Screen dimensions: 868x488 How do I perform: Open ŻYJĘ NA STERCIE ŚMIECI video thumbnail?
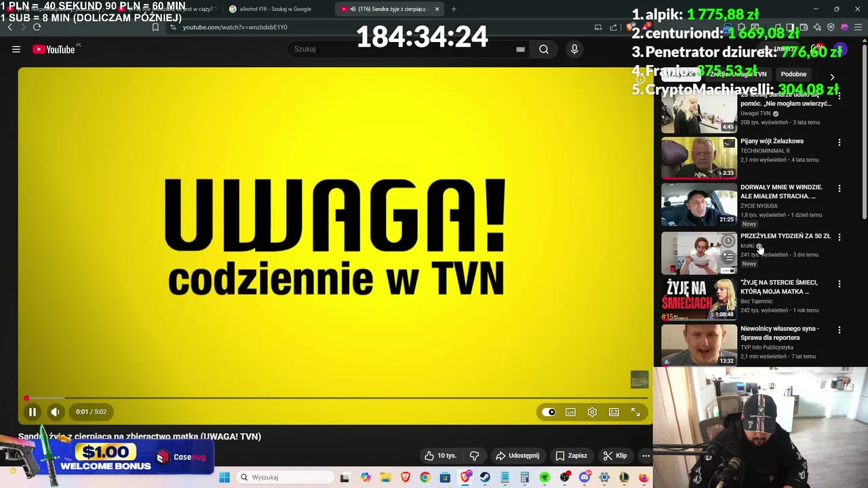click(x=699, y=299)
